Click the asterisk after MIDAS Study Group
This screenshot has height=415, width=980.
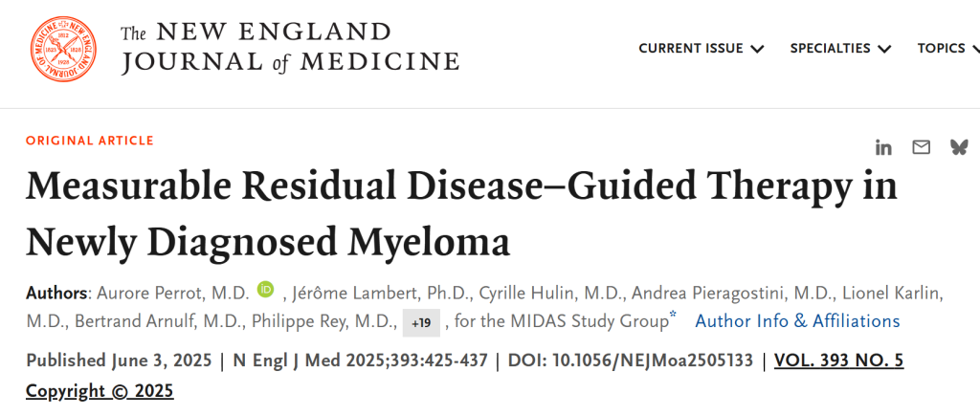pyautogui.click(x=673, y=314)
